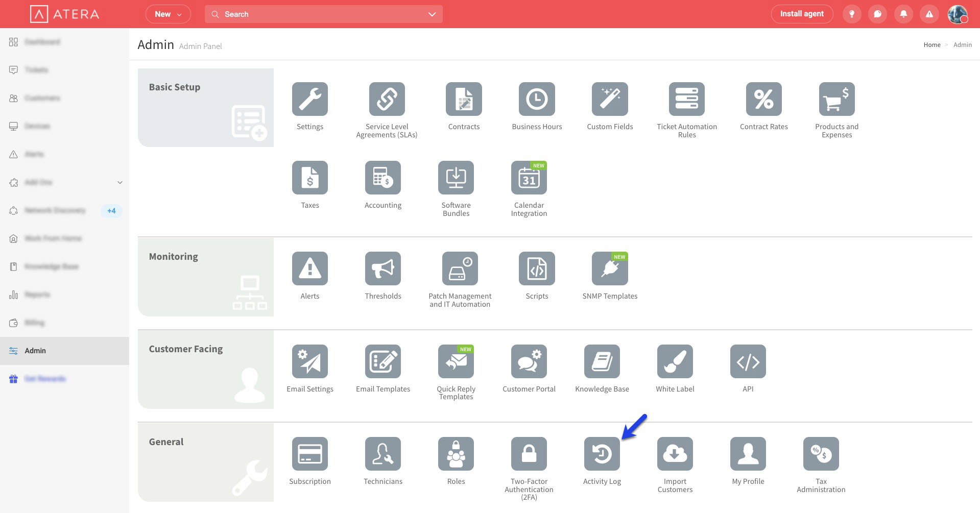Open Contract Rates percent icon

pyautogui.click(x=764, y=99)
